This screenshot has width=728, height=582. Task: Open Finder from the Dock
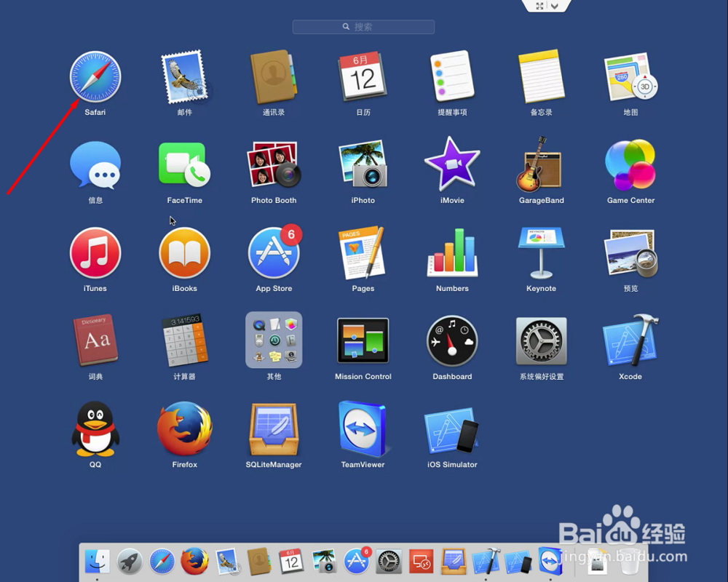point(97,561)
